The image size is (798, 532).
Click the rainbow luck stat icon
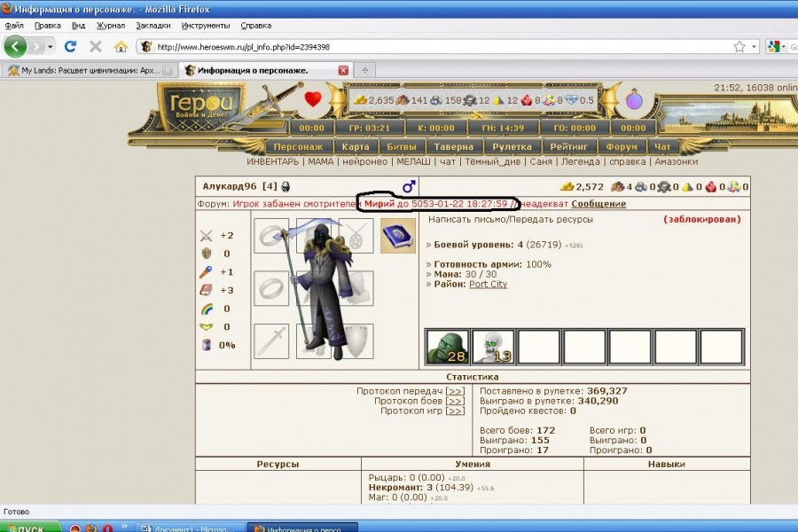[206, 309]
